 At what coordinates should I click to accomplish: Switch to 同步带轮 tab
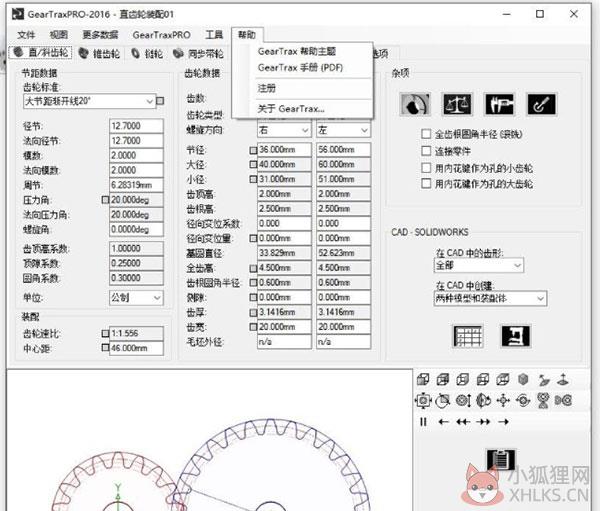click(198, 53)
